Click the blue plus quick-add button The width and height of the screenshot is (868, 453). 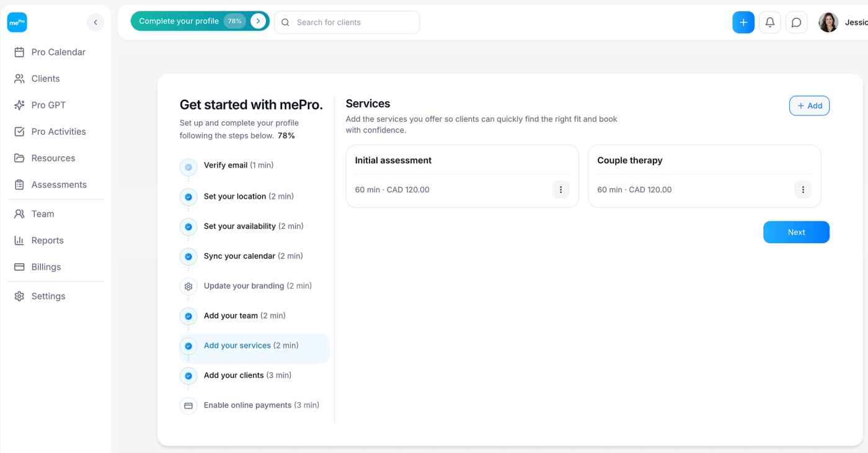(x=743, y=22)
